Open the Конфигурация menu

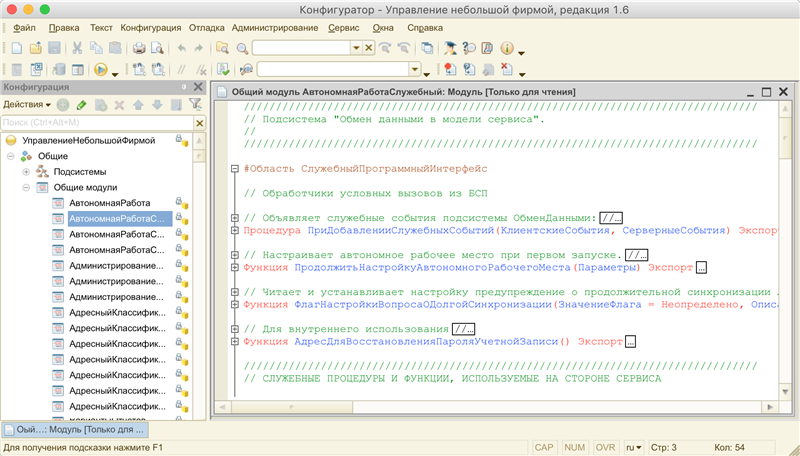151,28
